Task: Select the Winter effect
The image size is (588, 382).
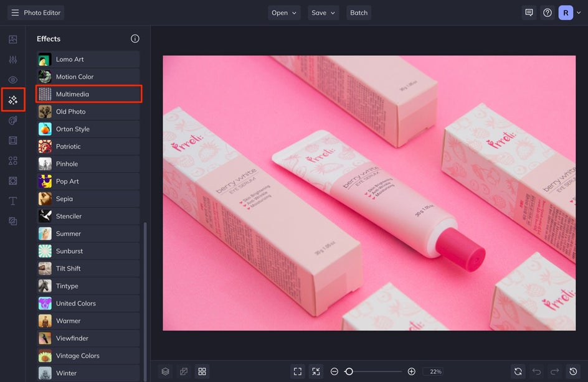Action: pyautogui.click(x=88, y=373)
